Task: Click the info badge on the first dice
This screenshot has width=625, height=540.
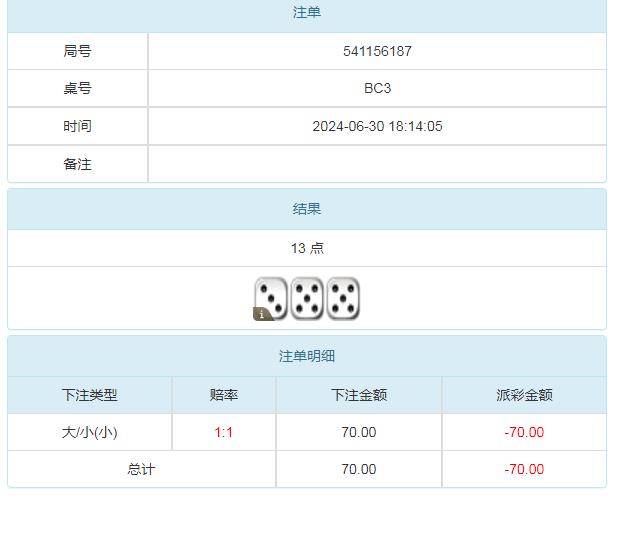Action: tap(263, 314)
